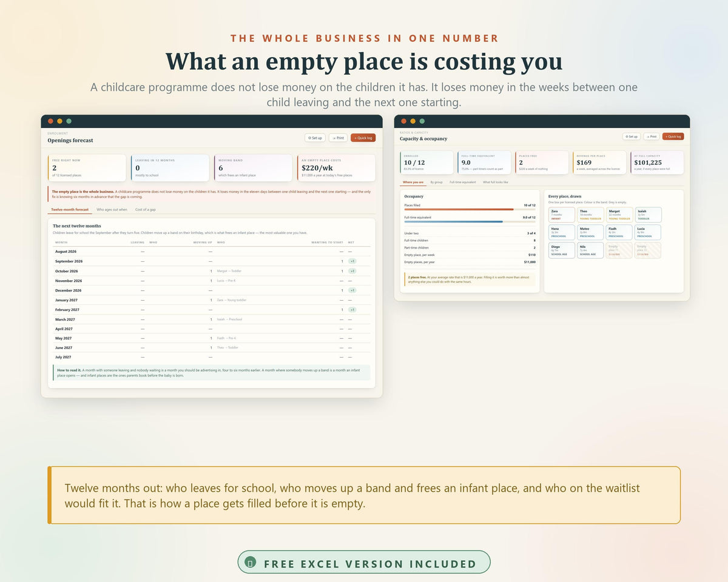This screenshot has width=728, height=582.
Task: Click the blue Full-time equivalent progress bar
Action: (x=470, y=221)
